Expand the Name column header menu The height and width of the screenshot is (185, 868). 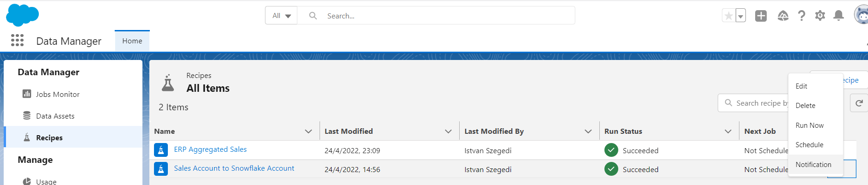[x=308, y=131]
